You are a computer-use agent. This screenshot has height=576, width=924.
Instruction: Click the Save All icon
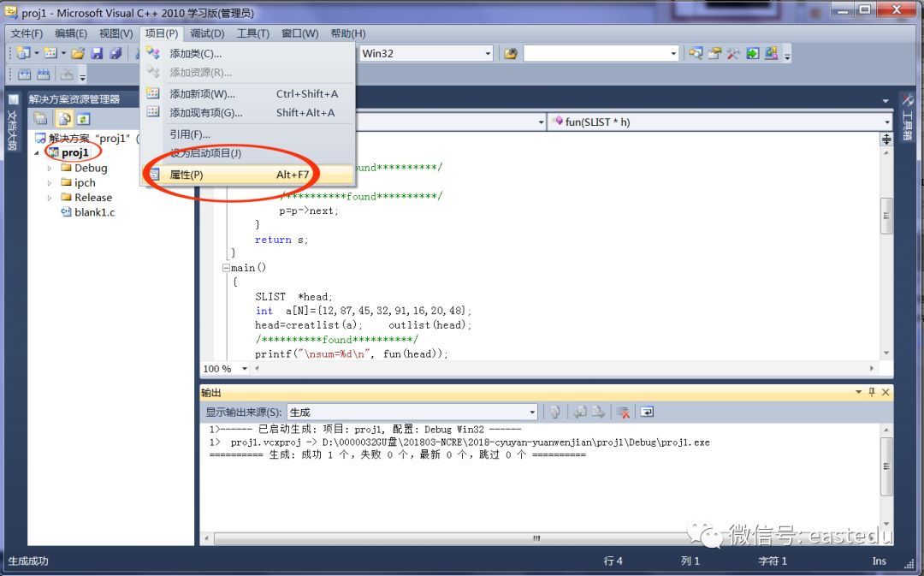[x=115, y=54]
